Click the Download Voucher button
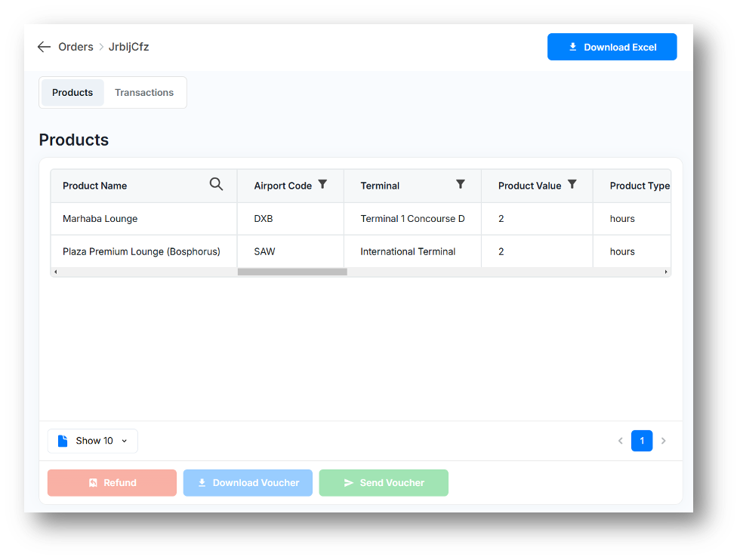740x560 pixels. pyautogui.click(x=248, y=483)
